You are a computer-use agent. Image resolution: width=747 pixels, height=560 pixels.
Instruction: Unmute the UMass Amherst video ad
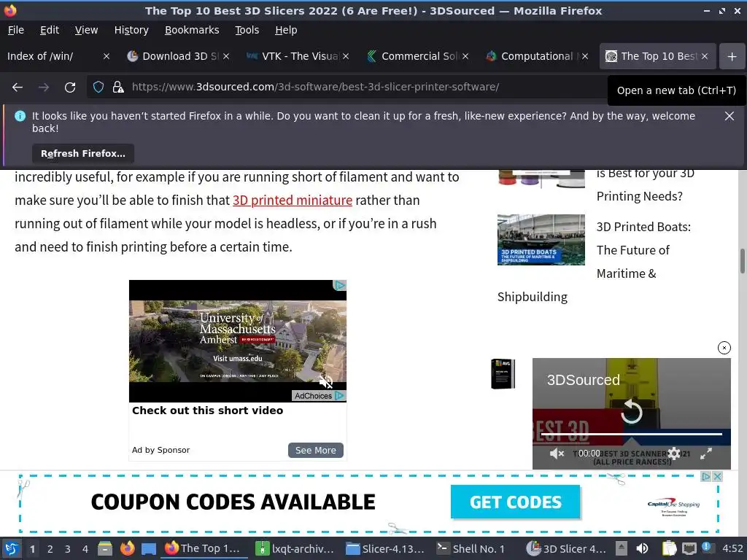(326, 381)
